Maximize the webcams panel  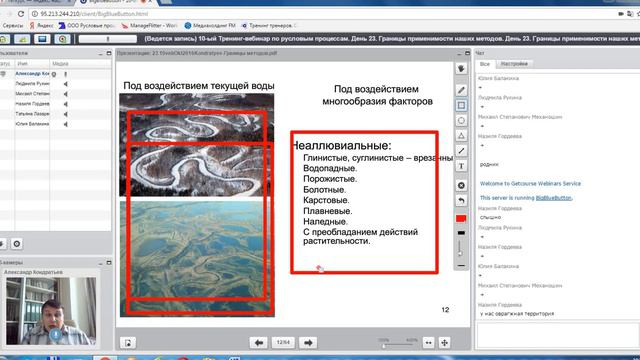(109, 263)
